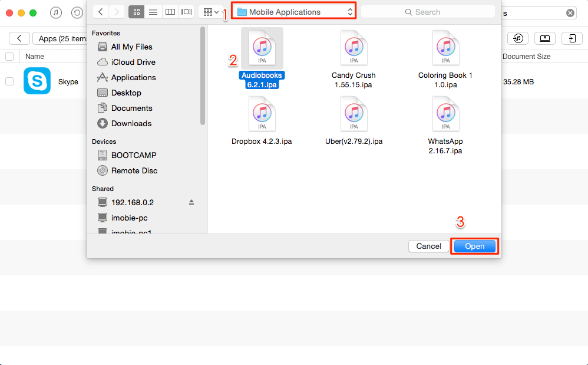
Task: Switch to icon view in file dialog
Action: 137,12
